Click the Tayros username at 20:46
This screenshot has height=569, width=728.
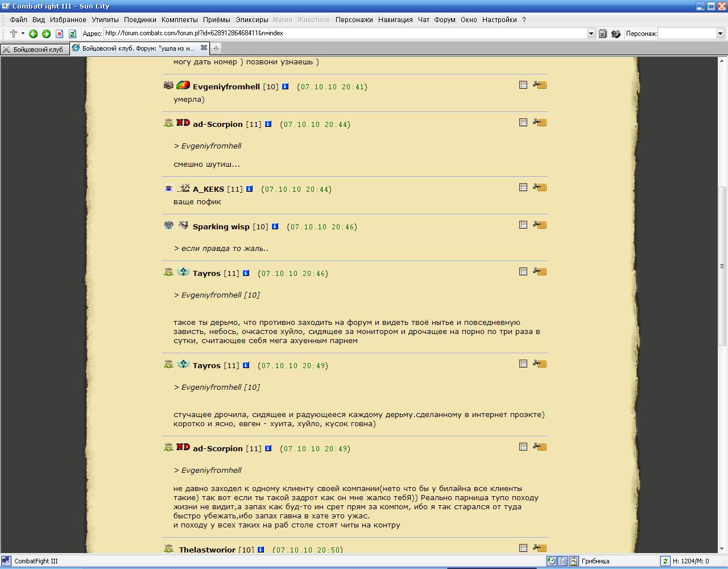click(206, 274)
